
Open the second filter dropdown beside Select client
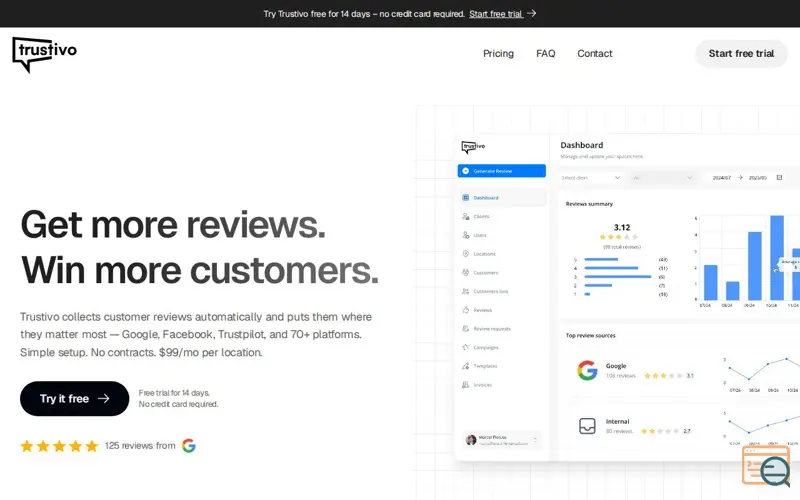point(662,178)
